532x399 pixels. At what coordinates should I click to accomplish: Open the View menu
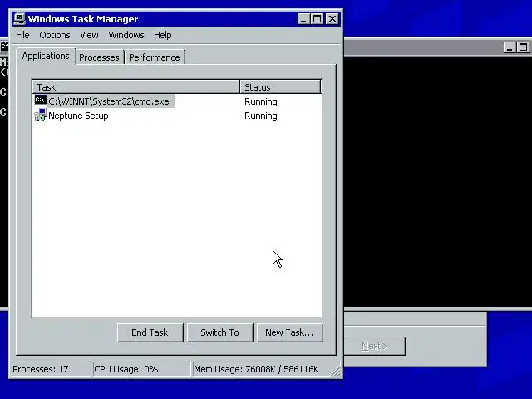click(89, 35)
